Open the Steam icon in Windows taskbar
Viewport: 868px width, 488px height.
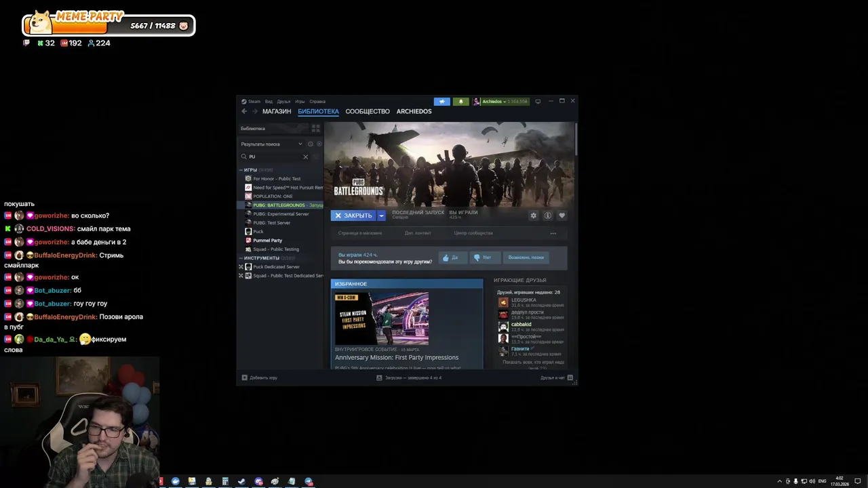click(x=241, y=481)
